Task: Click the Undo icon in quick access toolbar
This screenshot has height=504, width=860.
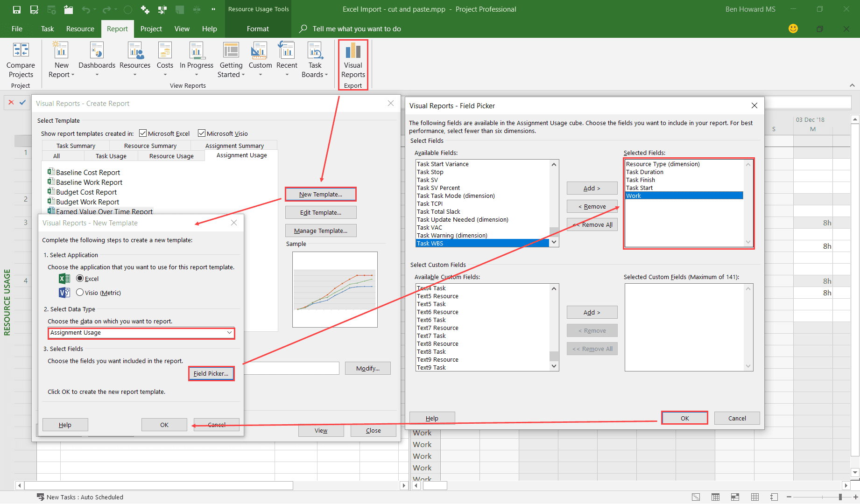Action: click(86, 9)
